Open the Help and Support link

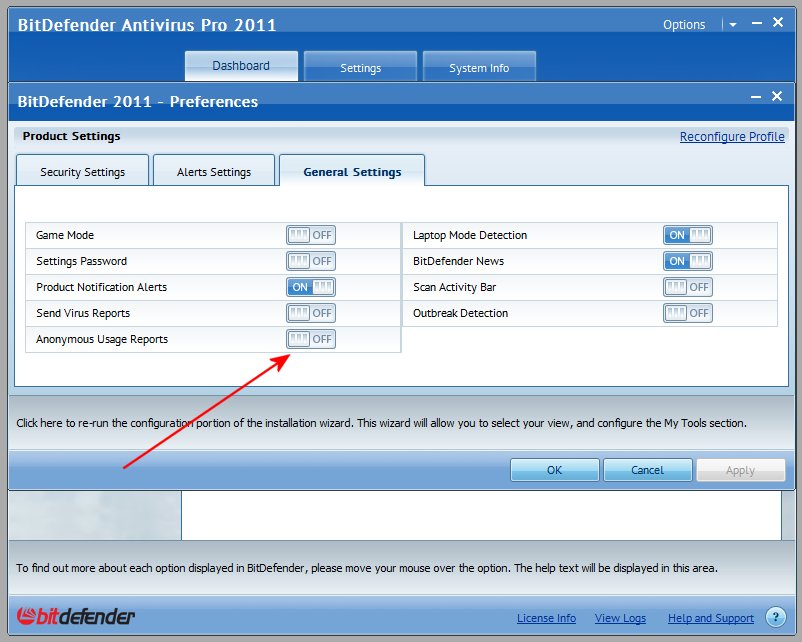[x=711, y=618]
